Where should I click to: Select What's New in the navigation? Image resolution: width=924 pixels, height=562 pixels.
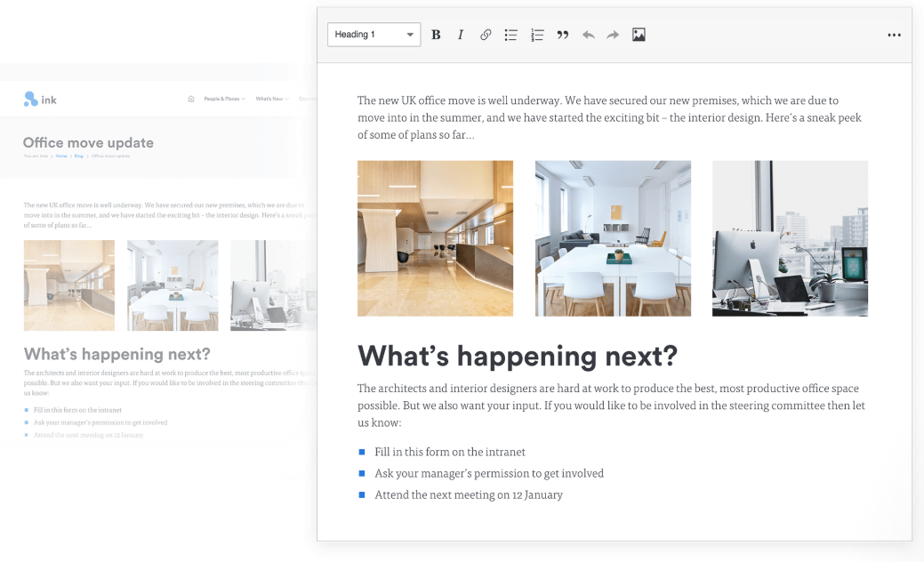click(269, 98)
